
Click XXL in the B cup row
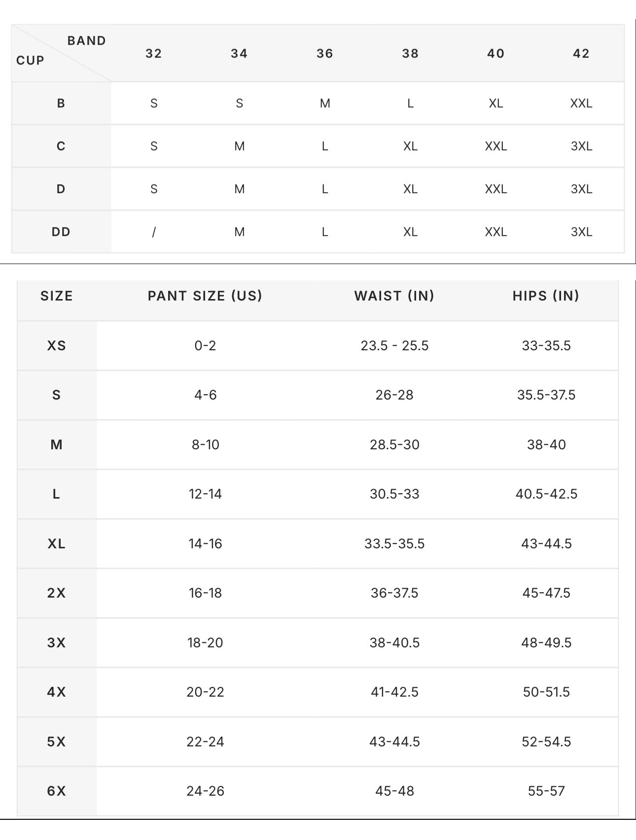pos(581,103)
